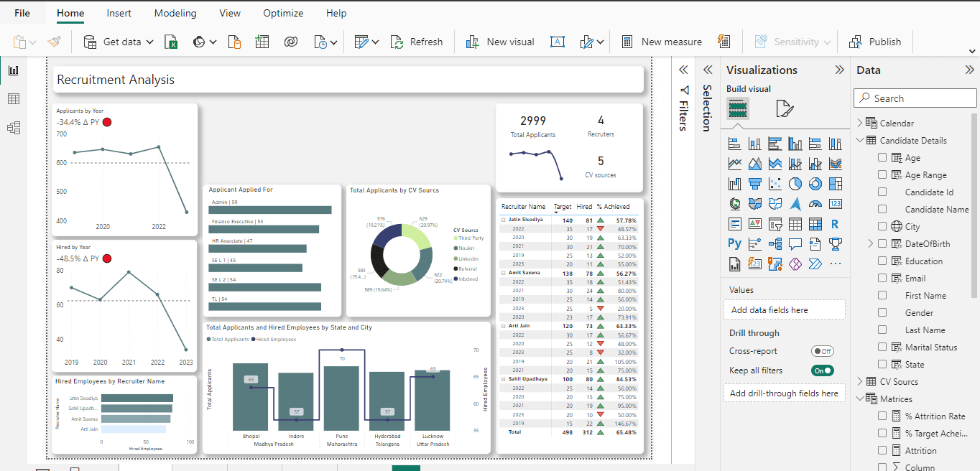Image resolution: width=980 pixels, height=471 pixels.
Task: Open the Table view from the left sidebar
Action: (x=13, y=99)
